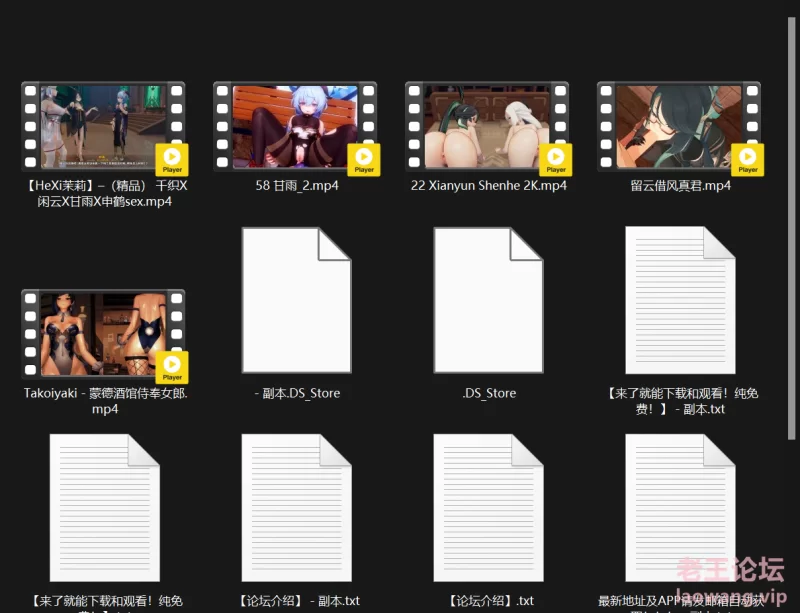Select the '最新地址及APP' text document icon

[x=680, y=508]
